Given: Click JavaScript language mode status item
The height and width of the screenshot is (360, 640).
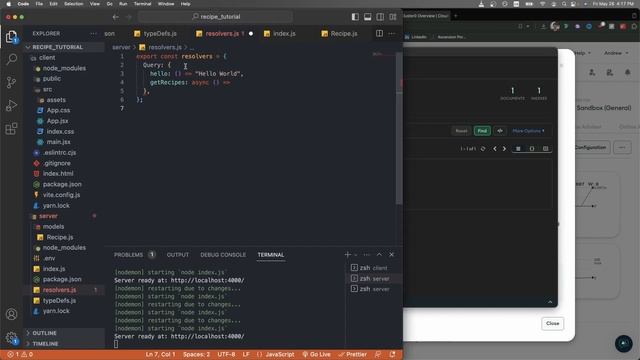Looking at the screenshot, I should [280, 354].
